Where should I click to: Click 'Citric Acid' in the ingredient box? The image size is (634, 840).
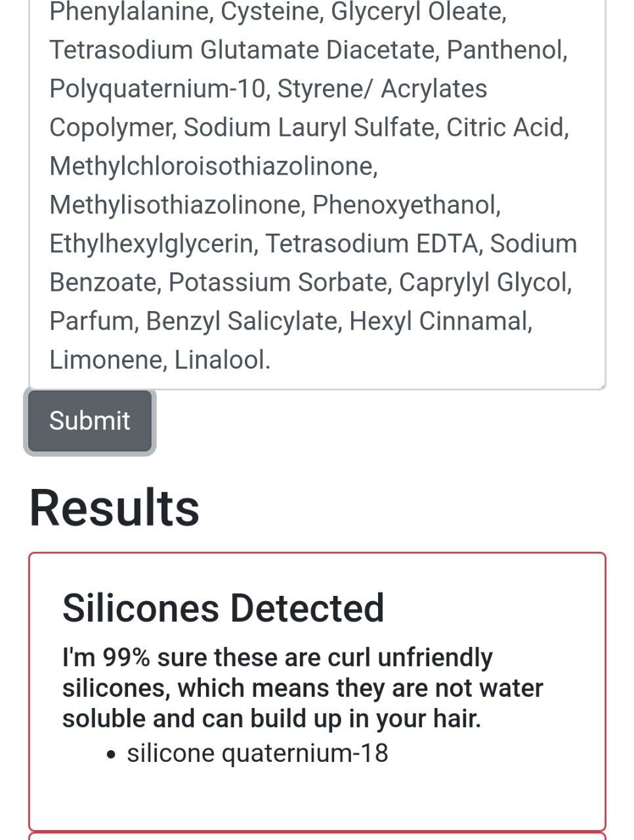point(505,127)
